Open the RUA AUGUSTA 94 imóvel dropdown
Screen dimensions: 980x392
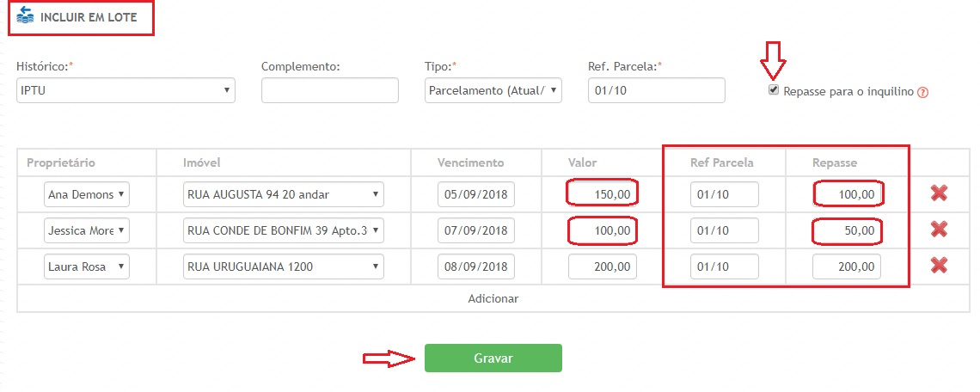(283, 194)
